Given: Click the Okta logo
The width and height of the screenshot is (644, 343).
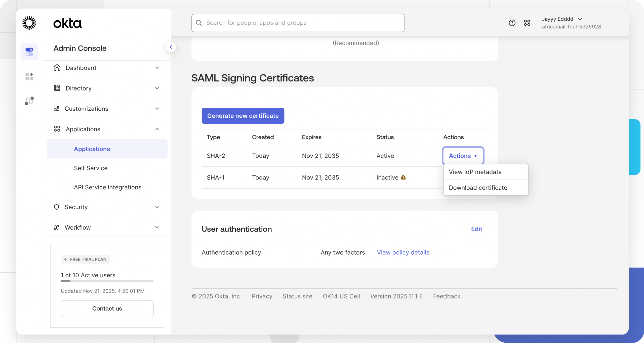Looking at the screenshot, I should point(67,23).
